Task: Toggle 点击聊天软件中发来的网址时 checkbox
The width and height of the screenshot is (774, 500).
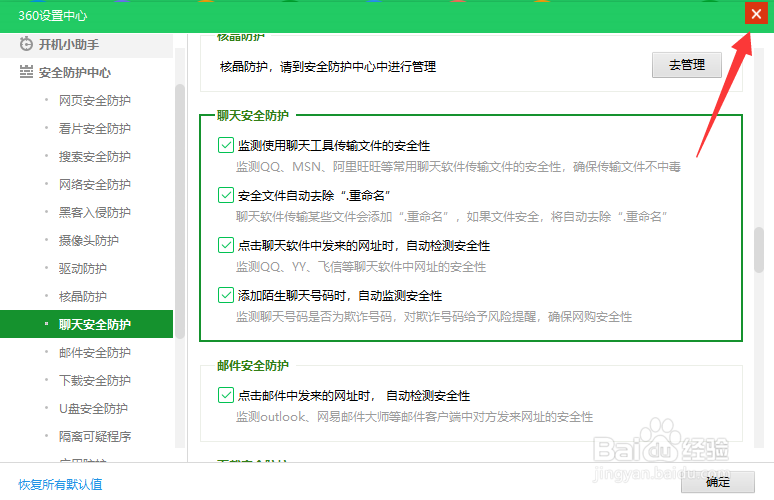Action: click(x=226, y=245)
